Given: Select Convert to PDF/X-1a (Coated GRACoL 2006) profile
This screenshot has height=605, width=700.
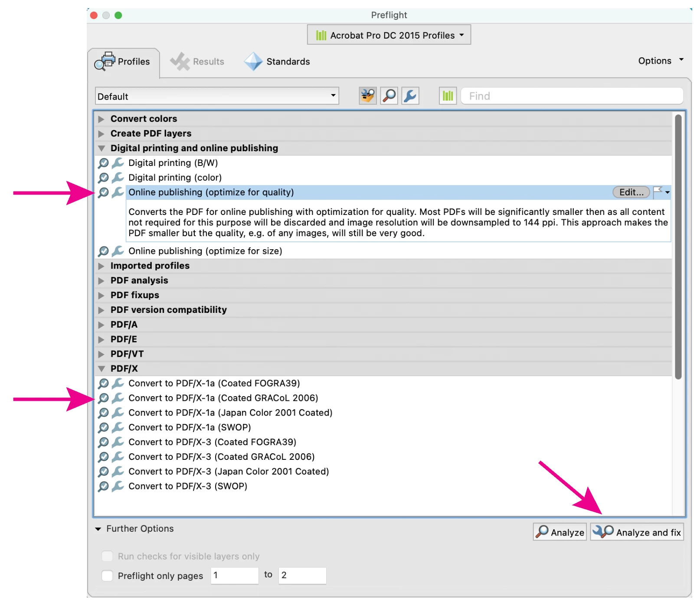Looking at the screenshot, I should point(223,398).
